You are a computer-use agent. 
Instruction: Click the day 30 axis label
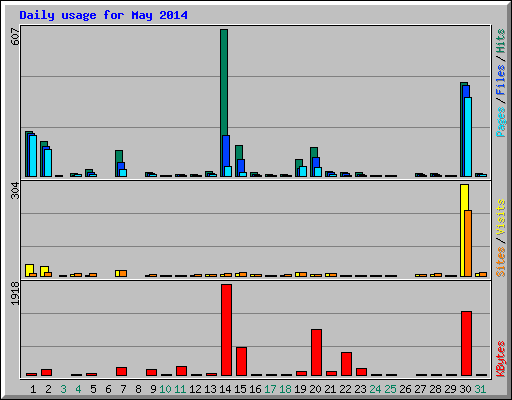465,389
